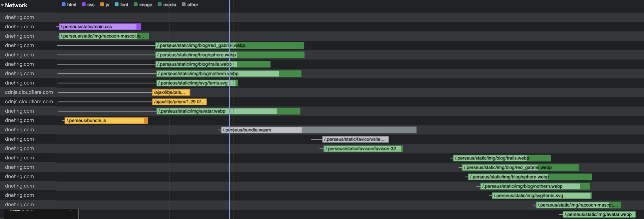Select the later nothern.webp request bar
The width and height of the screenshot is (644, 219).
click(x=535, y=186)
